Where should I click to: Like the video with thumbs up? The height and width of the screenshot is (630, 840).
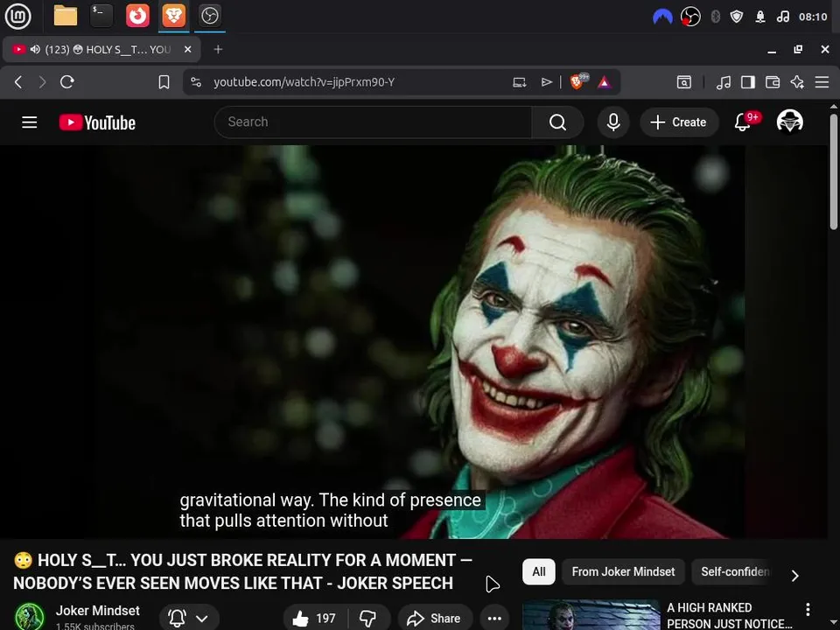tap(315, 619)
